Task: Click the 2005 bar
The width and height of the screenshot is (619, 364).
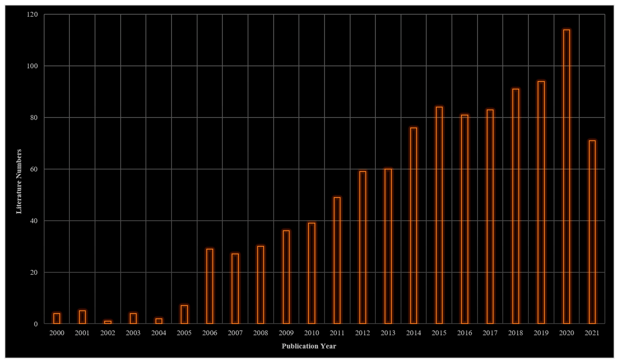Action: [x=184, y=315]
